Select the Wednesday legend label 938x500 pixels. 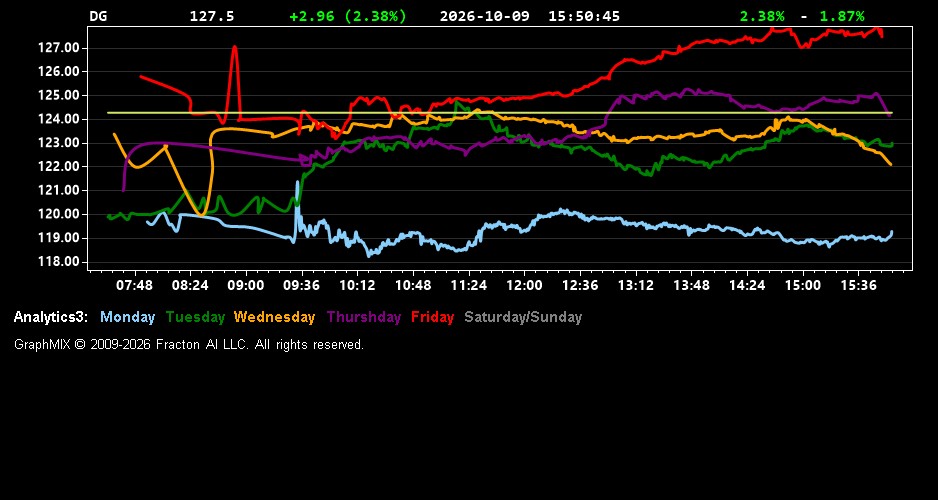[x=275, y=317]
